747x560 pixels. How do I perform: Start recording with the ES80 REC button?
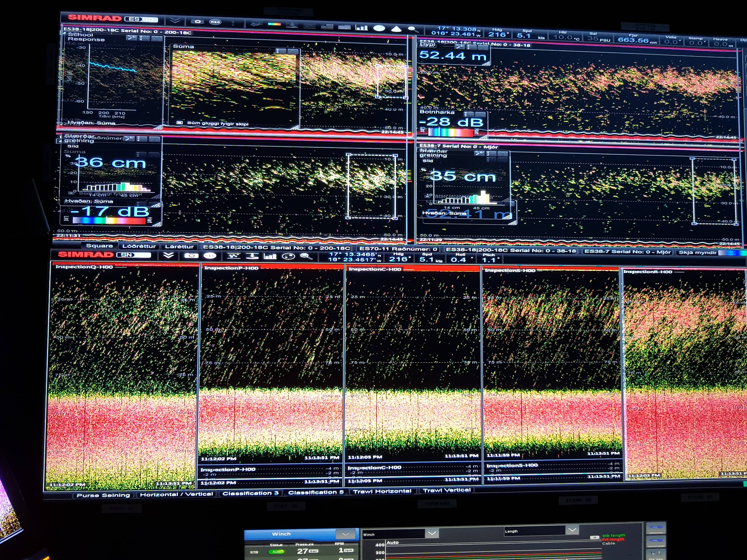(x=215, y=22)
